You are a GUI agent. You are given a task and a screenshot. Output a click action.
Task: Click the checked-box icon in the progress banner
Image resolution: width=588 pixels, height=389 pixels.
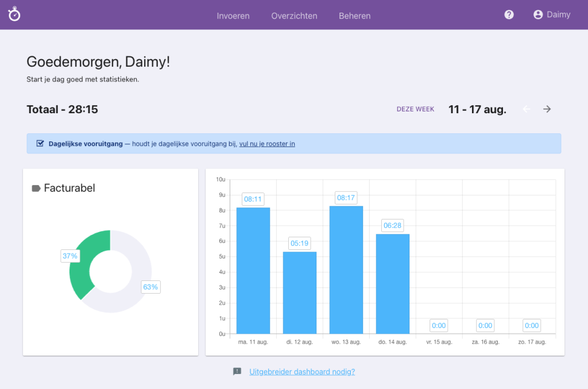[40, 144]
